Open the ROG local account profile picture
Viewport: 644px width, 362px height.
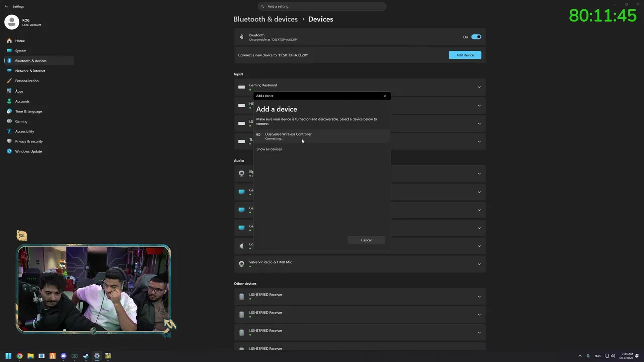tap(12, 22)
